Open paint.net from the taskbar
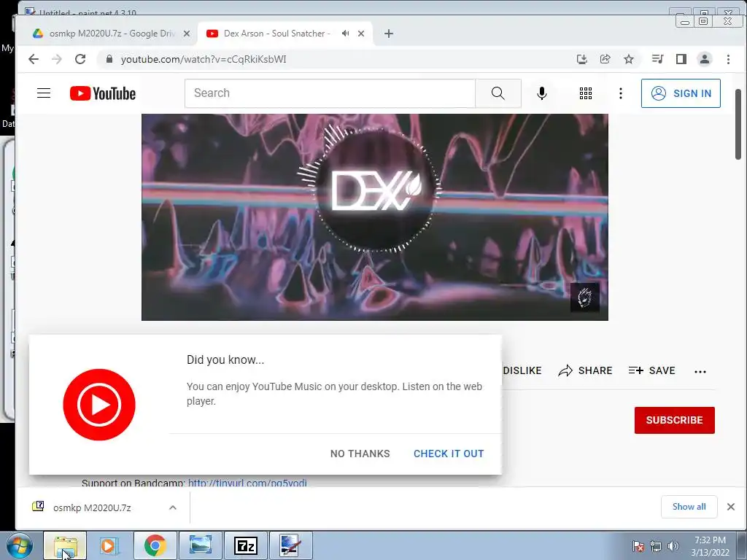 coord(290,545)
